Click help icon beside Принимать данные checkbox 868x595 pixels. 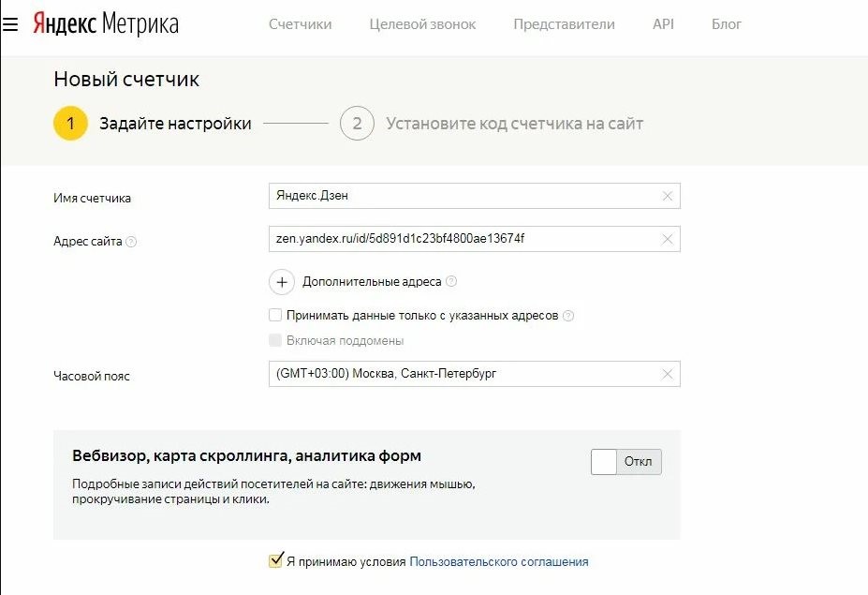(568, 316)
